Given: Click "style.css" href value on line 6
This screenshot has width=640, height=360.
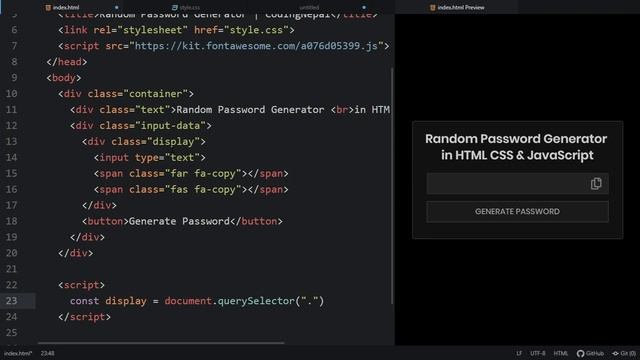Looking at the screenshot, I should pos(256,30).
